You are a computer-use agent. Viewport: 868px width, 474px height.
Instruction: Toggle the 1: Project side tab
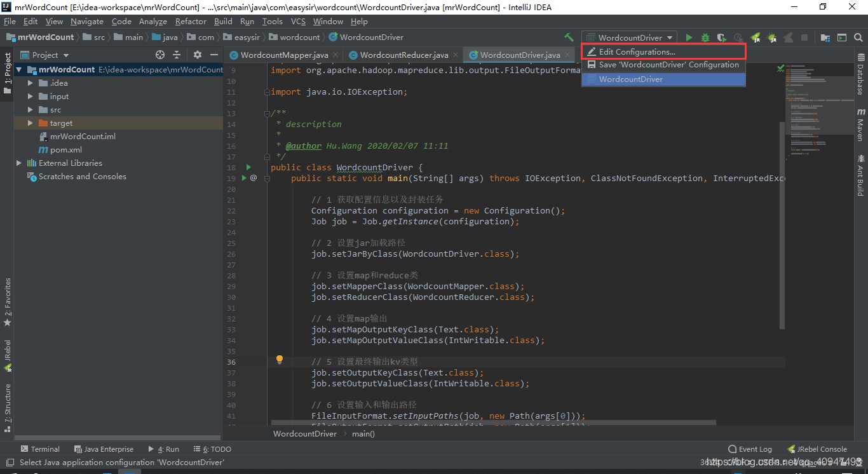tap(8, 73)
